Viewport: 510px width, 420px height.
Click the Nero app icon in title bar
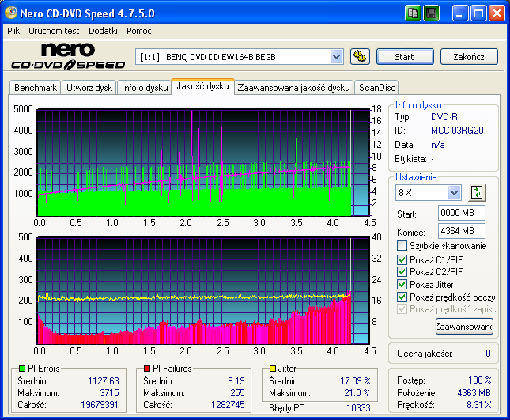coord(10,13)
